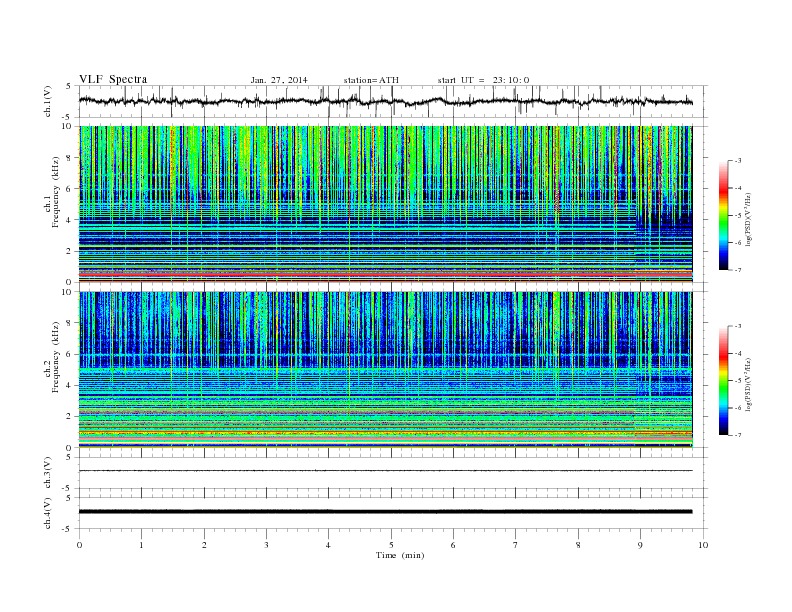The image size is (792, 612).
Task: Click the "4" kHz tick of ch.1 spectrogram
Action: click(69, 220)
